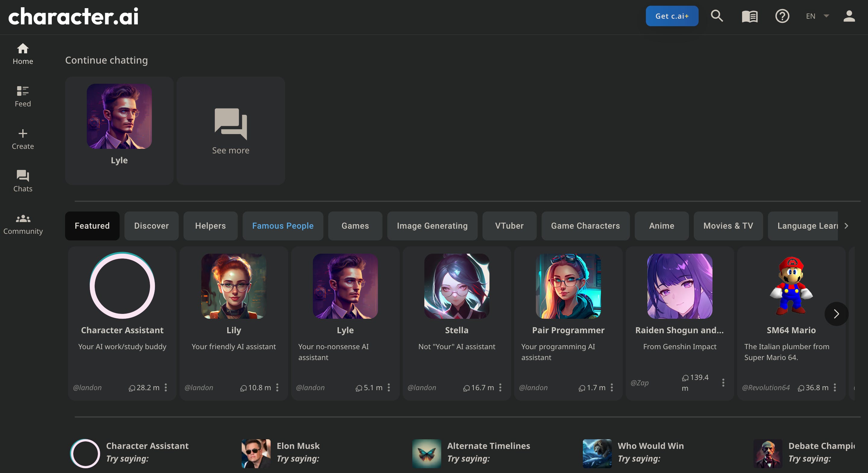Open three-dot menu on Stella card
The height and width of the screenshot is (473, 868).
[500, 387]
